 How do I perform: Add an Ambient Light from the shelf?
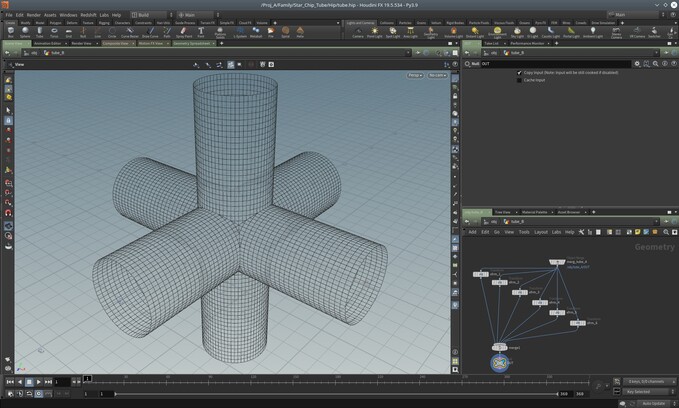click(x=593, y=32)
